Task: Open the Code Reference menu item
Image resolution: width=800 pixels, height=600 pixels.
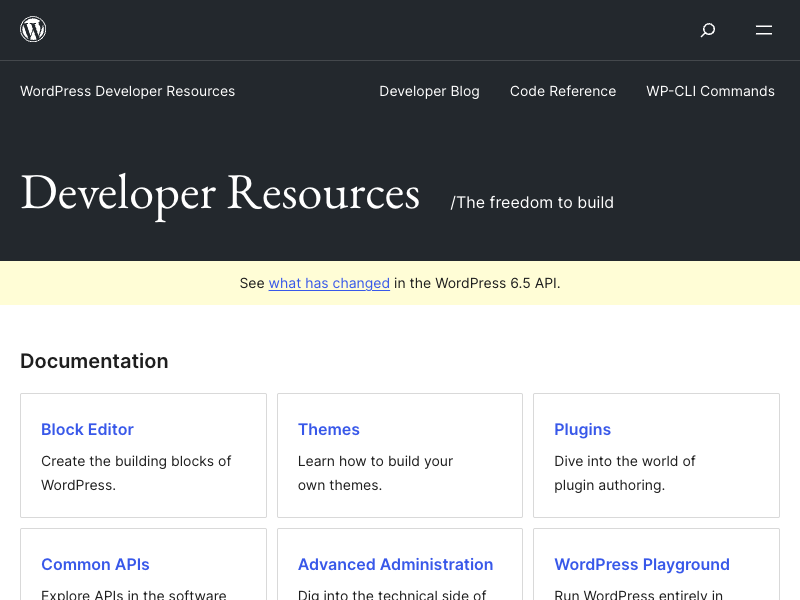Action: [x=563, y=91]
